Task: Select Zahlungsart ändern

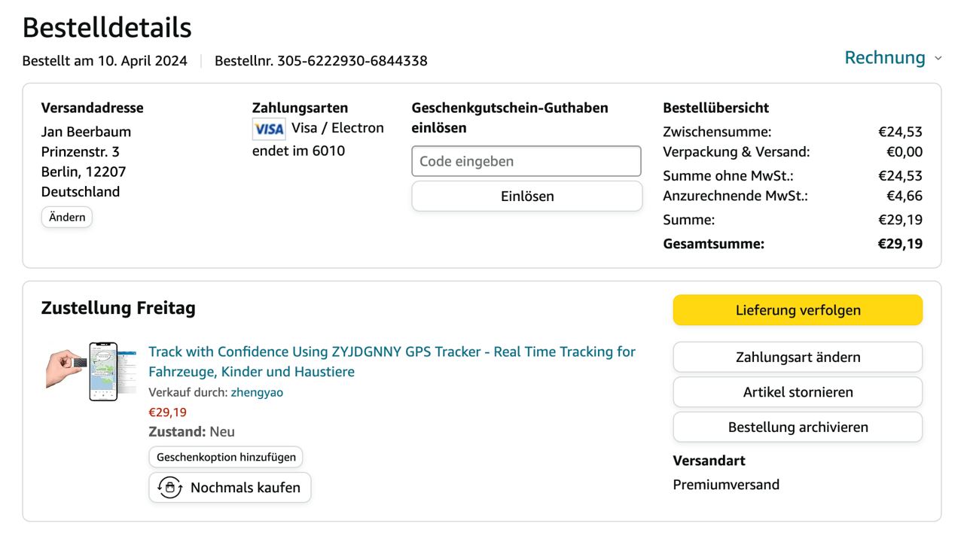Action: [798, 357]
